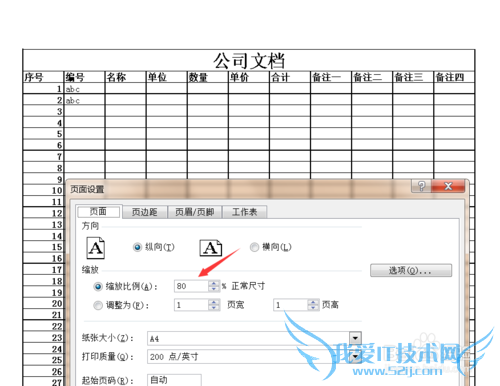The height and width of the screenshot is (386, 500).
Task: Click the 备注二 header cell
Action: 372,77
